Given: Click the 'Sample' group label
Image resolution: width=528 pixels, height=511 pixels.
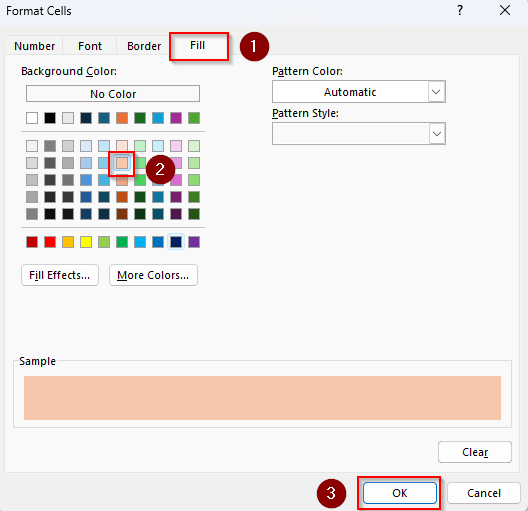Looking at the screenshot, I should click(x=37, y=361).
